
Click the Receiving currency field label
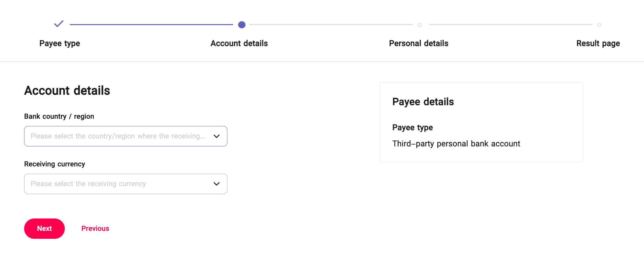[55, 164]
